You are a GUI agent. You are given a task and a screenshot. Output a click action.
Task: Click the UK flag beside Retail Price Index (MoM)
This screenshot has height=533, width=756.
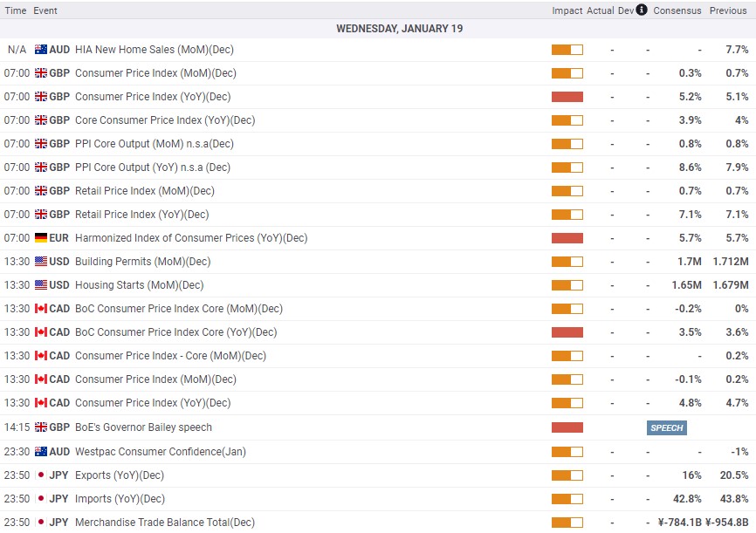40,191
